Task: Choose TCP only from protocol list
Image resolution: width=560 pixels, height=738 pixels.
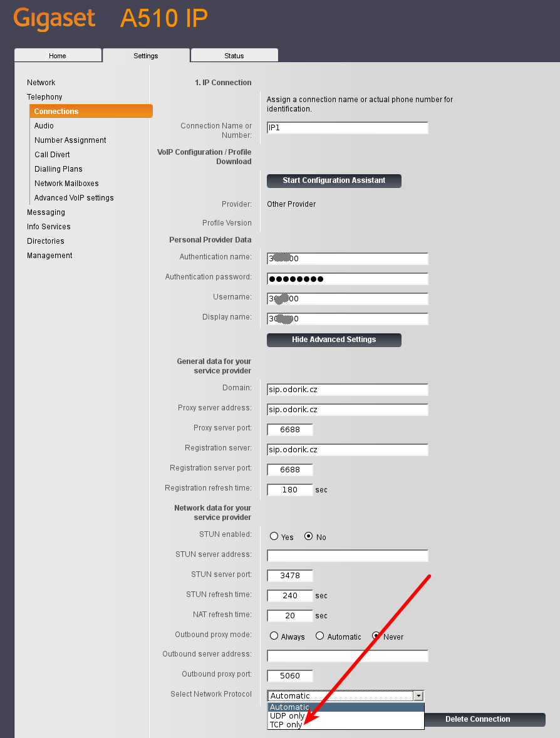Action: pyautogui.click(x=286, y=725)
